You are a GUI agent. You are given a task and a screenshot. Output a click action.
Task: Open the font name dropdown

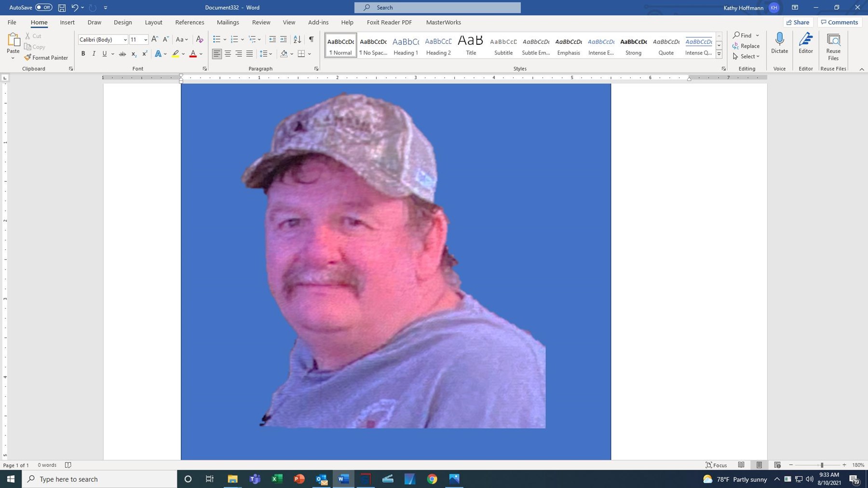coord(125,40)
